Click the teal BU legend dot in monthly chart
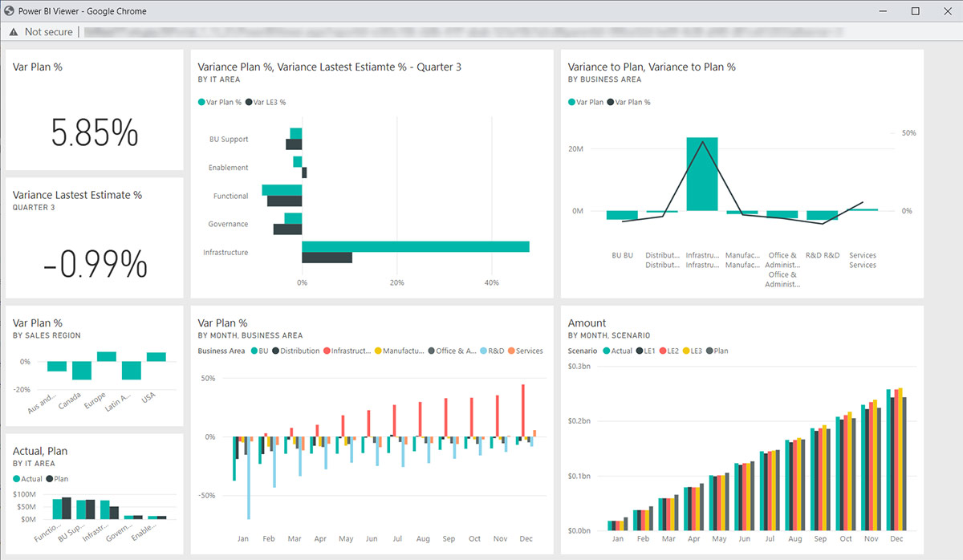 (254, 351)
